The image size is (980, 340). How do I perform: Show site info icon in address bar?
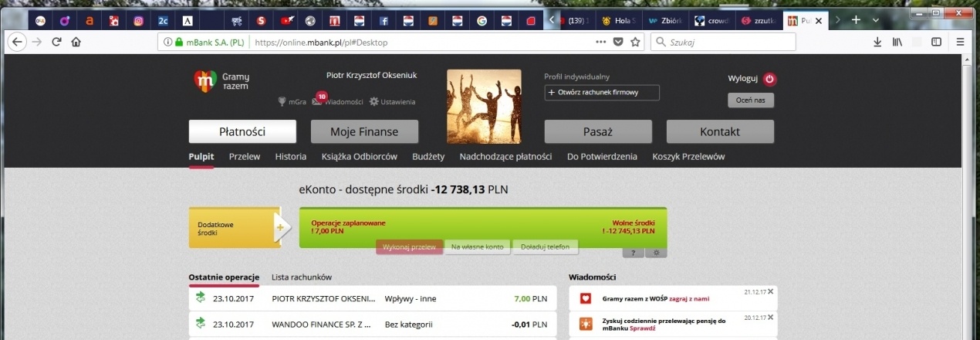tap(167, 42)
